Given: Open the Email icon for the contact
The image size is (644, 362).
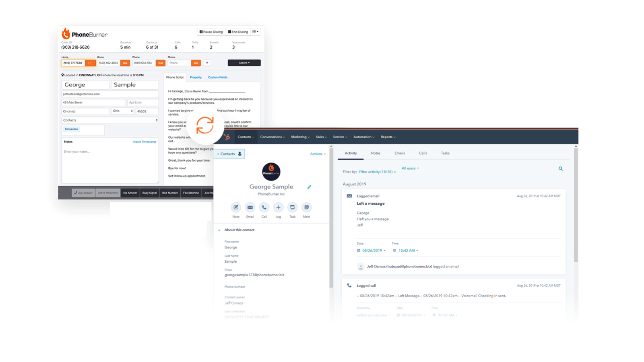Looking at the screenshot, I should [250, 208].
